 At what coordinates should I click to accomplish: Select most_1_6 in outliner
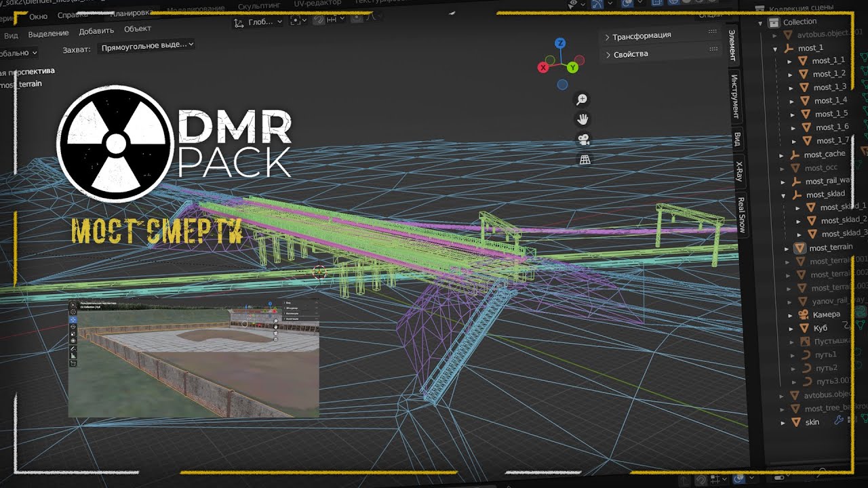coord(832,127)
